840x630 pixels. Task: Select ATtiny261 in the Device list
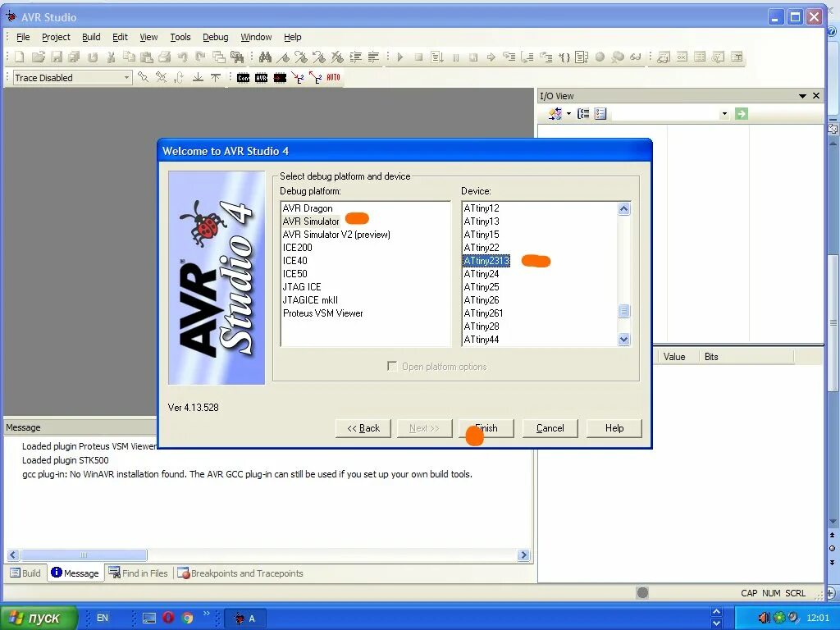click(483, 313)
